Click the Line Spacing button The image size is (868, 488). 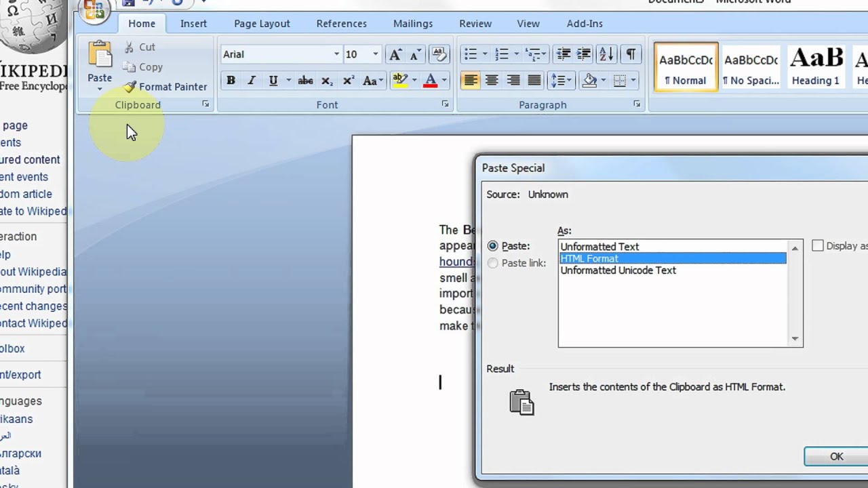coord(561,81)
